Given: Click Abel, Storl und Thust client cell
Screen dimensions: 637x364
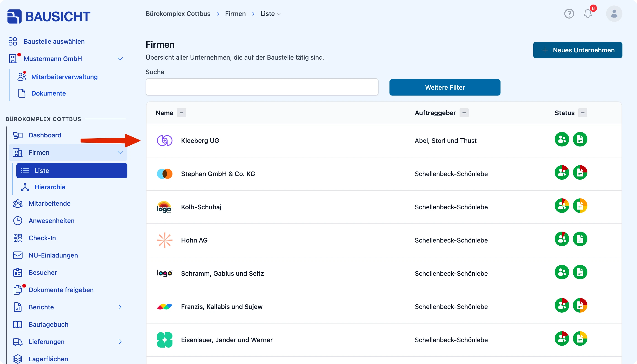Looking at the screenshot, I should point(445,141).
